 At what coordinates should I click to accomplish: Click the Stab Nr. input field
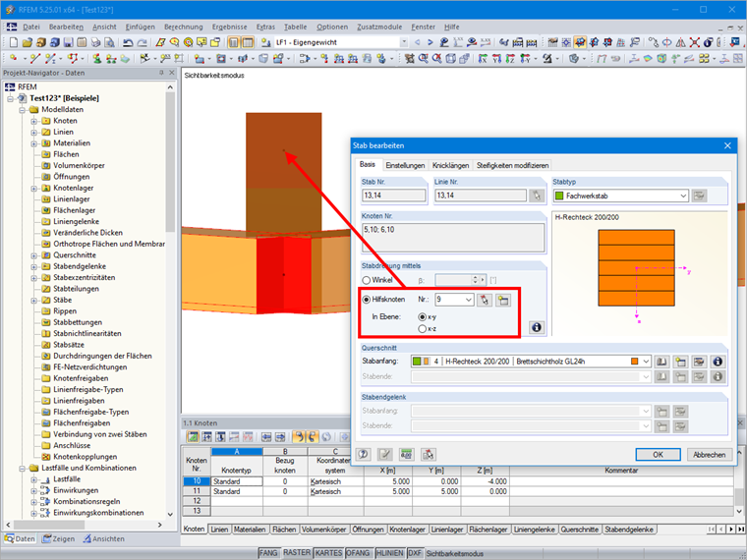coord(393,196)
